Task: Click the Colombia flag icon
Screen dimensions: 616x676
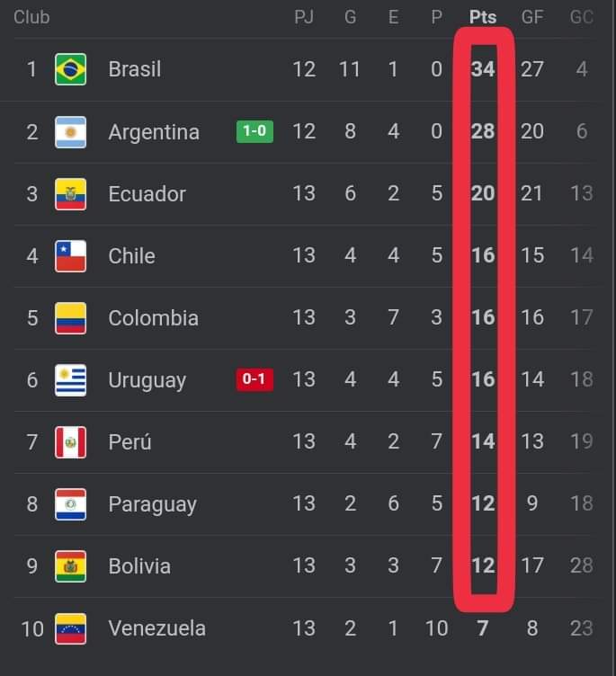Action: tap(70, 318)
